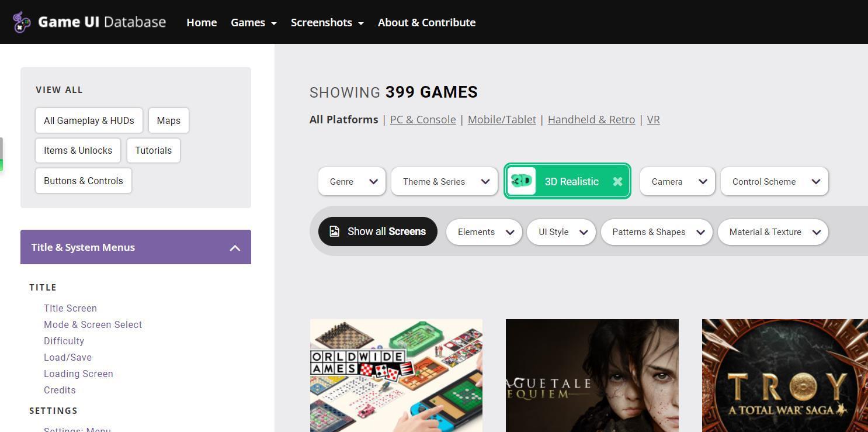
Task: Open the Games navbar menu
Action: [x=254, y=22]
